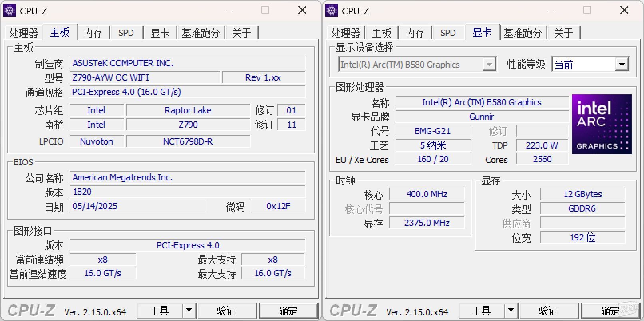The height and width of the screenshot is (321, 644).
Task: Click EU / Xe Cores 160 / 20 field
Action: point(433,159)
